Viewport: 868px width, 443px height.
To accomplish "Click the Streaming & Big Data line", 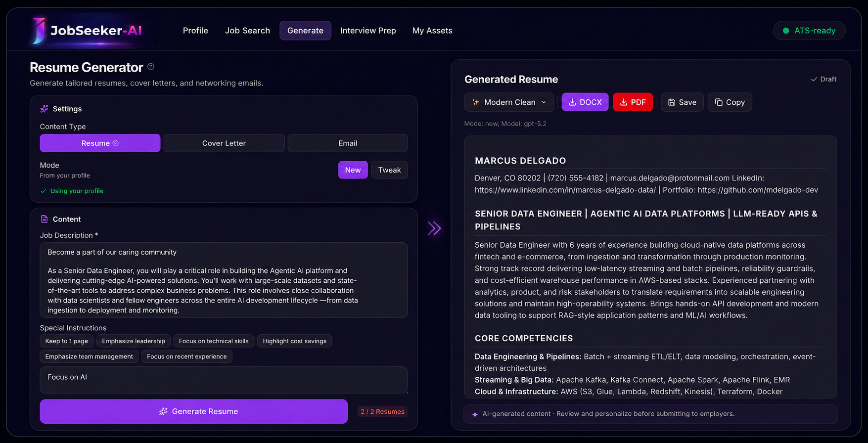I will [x=632, y=380].
